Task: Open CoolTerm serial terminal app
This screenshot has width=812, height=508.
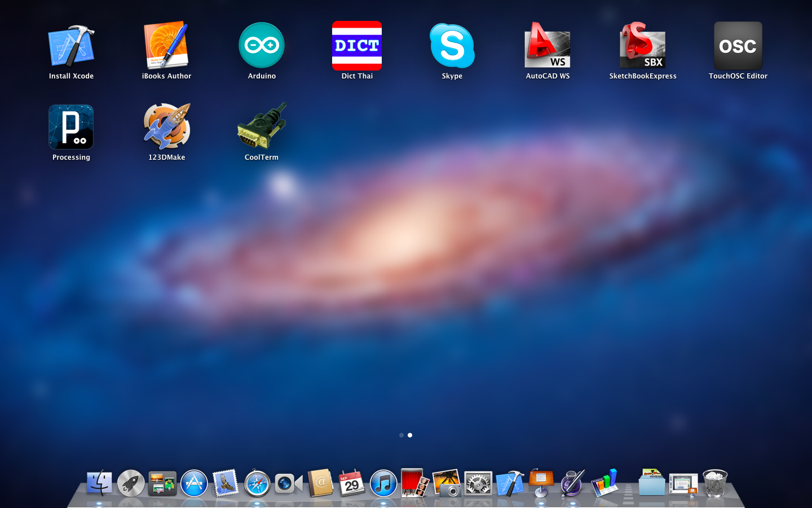Action: coord(262,126)
